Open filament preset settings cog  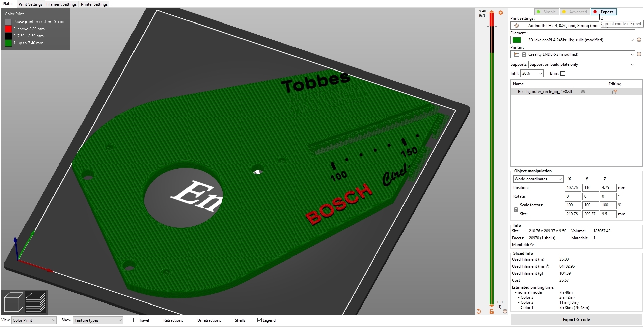click(x=639, y=40)
